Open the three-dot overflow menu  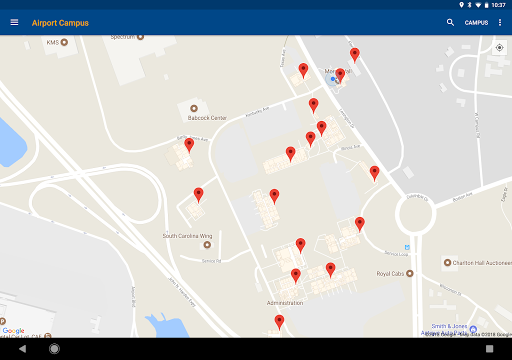500,22
